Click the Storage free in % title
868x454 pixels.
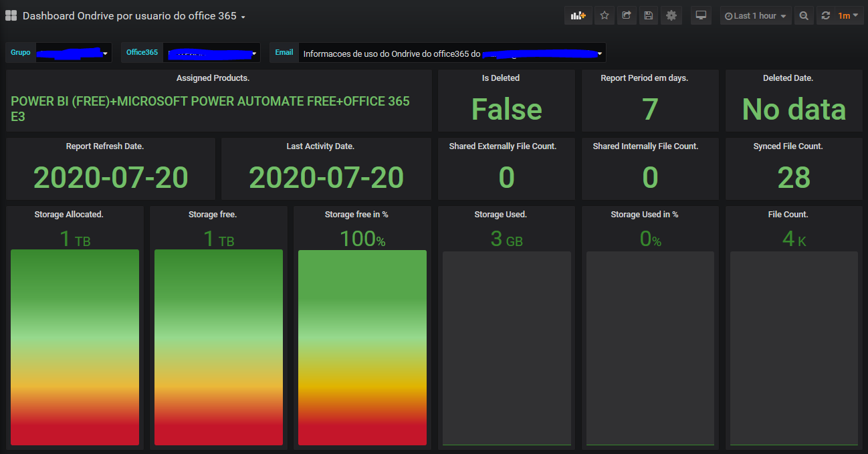(x=356, y=215)
